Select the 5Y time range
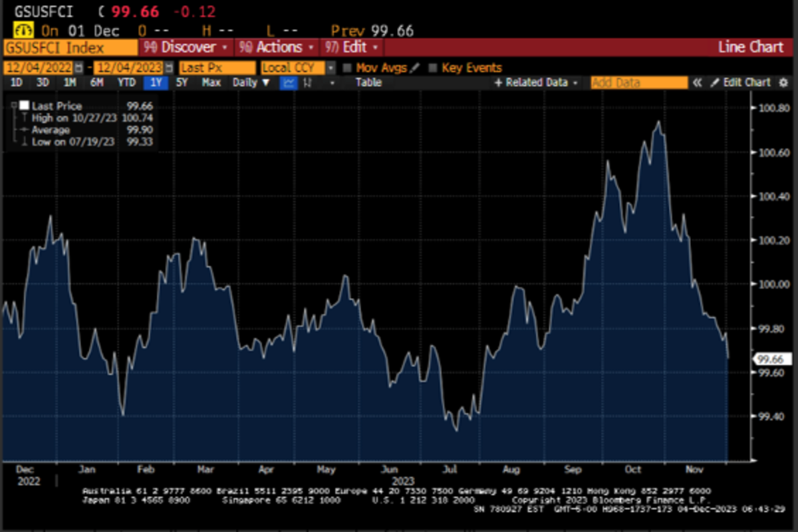Image resolution: width=798 pixels, height=532 pixels. coord(182,82)
